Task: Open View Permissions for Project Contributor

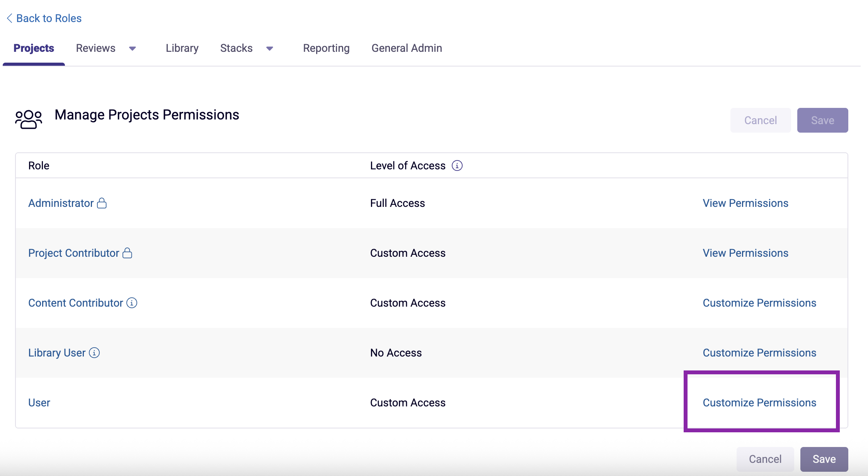Action: click(745, 253)
